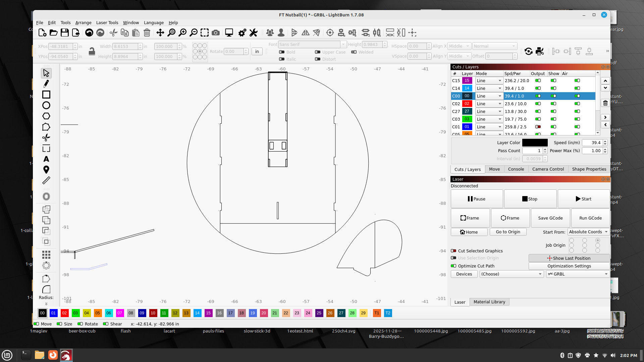
Task: Toggle the aspect ratio lock icon
Action: [92, 51]
